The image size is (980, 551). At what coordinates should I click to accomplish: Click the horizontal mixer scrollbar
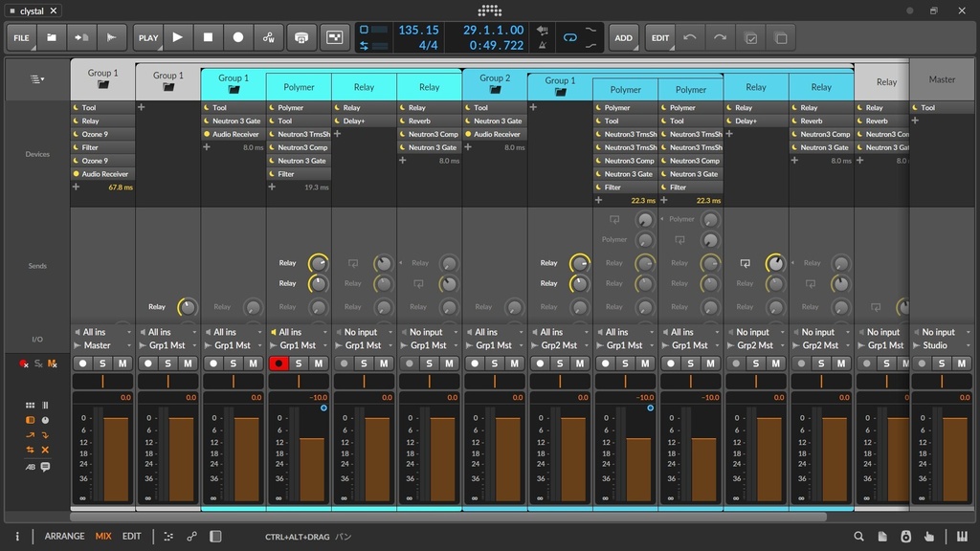pos(448,518)
